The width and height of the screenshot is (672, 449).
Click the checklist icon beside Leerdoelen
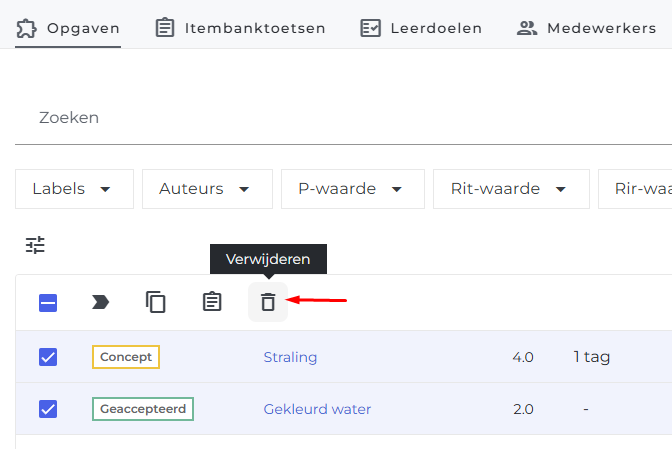(x=370, y=28)
